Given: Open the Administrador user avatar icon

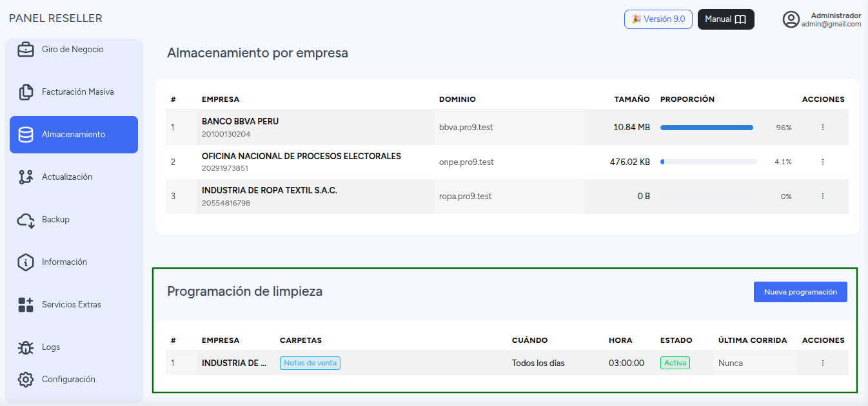Looking at the screenshot, I should click(791, 19).
